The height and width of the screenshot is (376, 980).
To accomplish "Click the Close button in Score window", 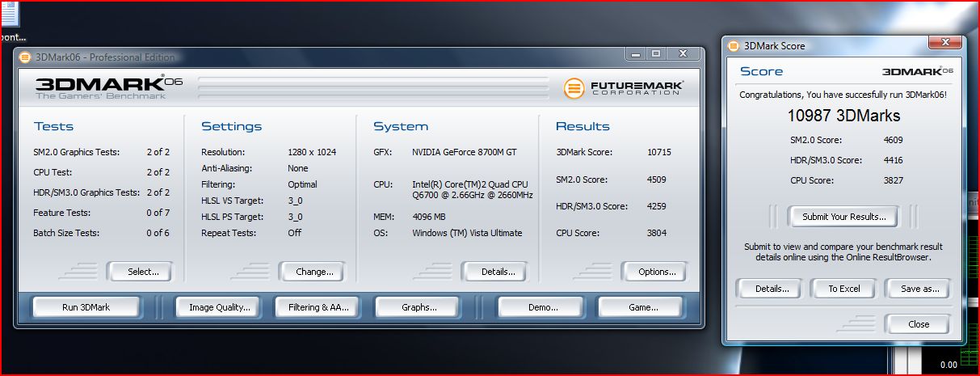I will [x=919, y=324].
